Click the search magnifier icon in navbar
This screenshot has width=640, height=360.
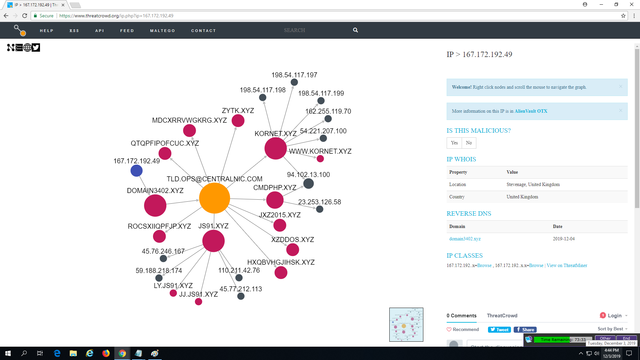click(x=356, y=30)
